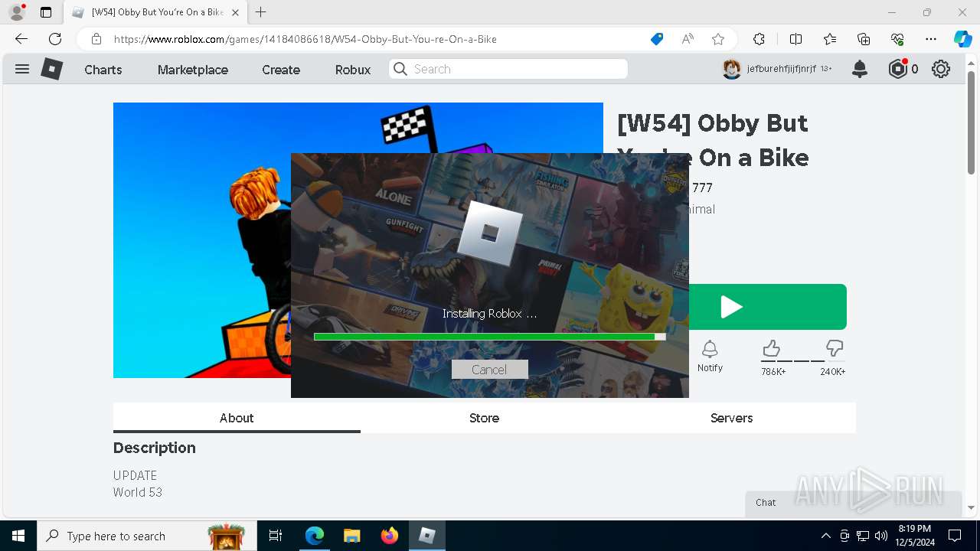Toggle split screen view icon
This screenshot has height=551, width=980.
point(795,39)
